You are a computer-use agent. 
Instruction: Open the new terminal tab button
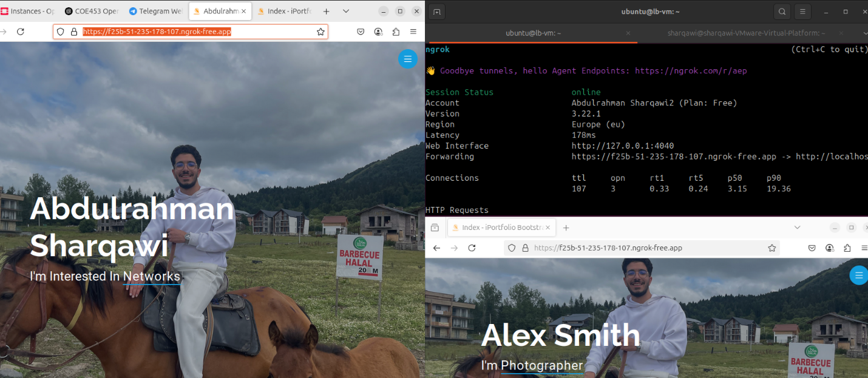point(438,12)
